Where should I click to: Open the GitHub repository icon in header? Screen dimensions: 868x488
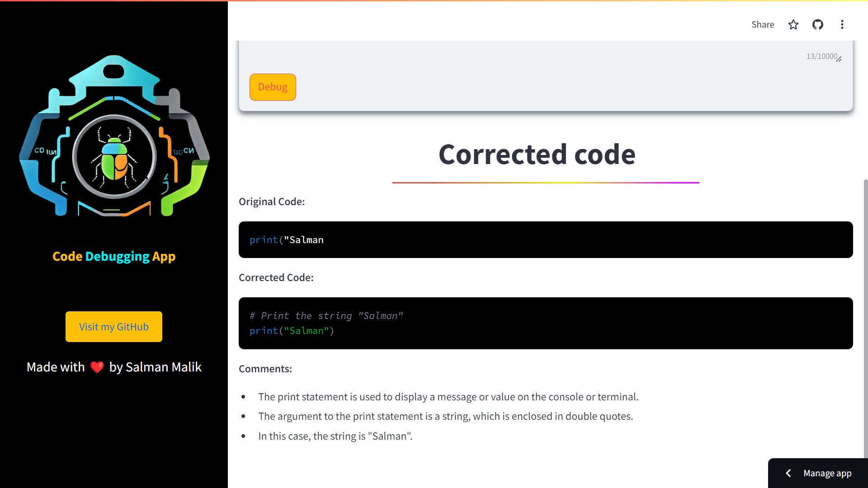[818, 24]
